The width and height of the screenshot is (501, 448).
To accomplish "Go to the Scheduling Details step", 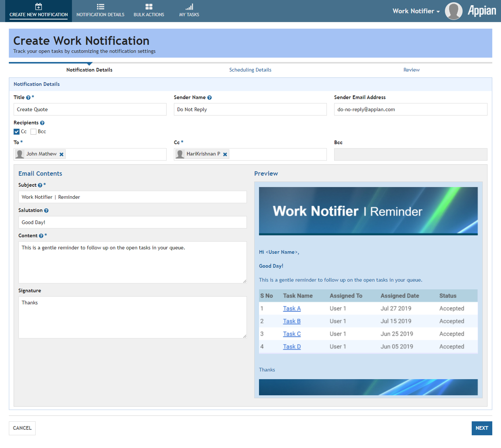I will point(250,70).
